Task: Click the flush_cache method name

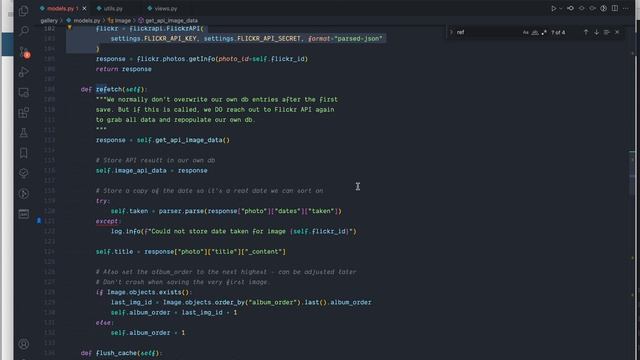Action: pos(116,353)
